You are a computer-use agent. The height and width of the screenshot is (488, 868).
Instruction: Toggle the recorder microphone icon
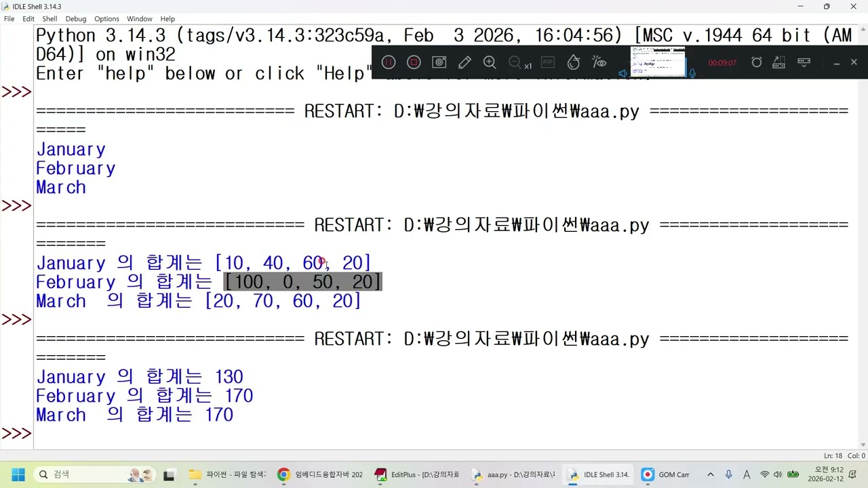[x=692, y=73]
